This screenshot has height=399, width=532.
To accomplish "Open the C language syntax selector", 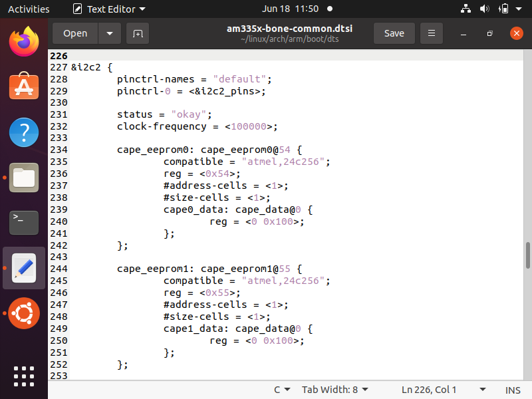I will tap(282, 390).
